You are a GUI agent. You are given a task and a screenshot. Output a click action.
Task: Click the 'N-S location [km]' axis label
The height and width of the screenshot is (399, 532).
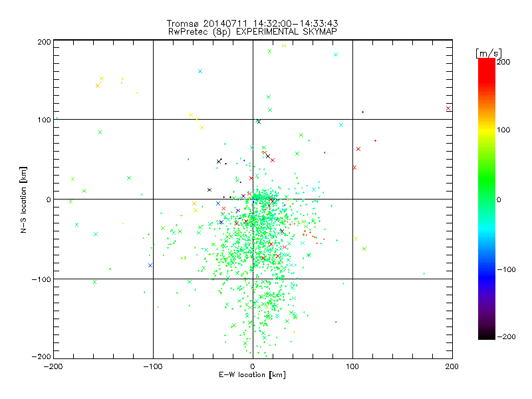pyautogui.click(x=23, y=199)
